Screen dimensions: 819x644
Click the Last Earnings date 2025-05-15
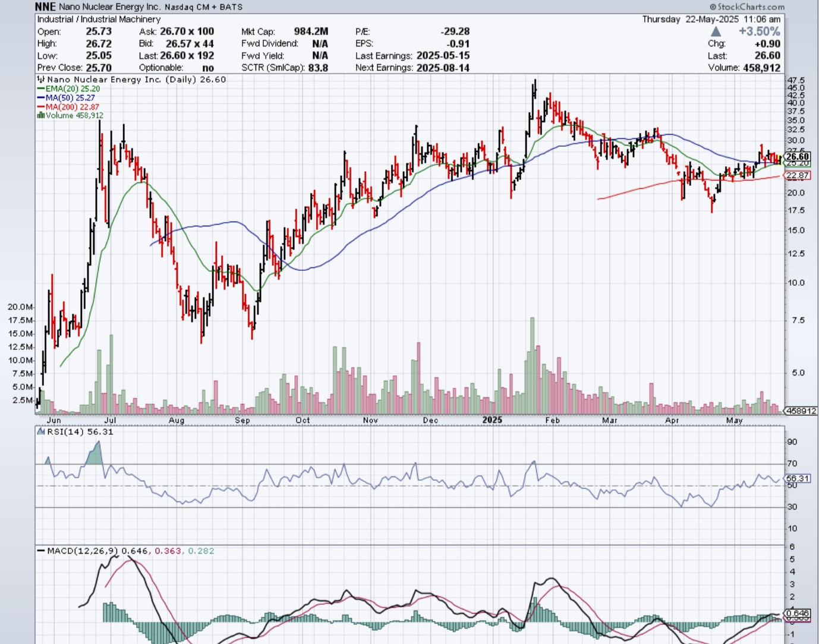pyautogui.click(x=443, y=55)
